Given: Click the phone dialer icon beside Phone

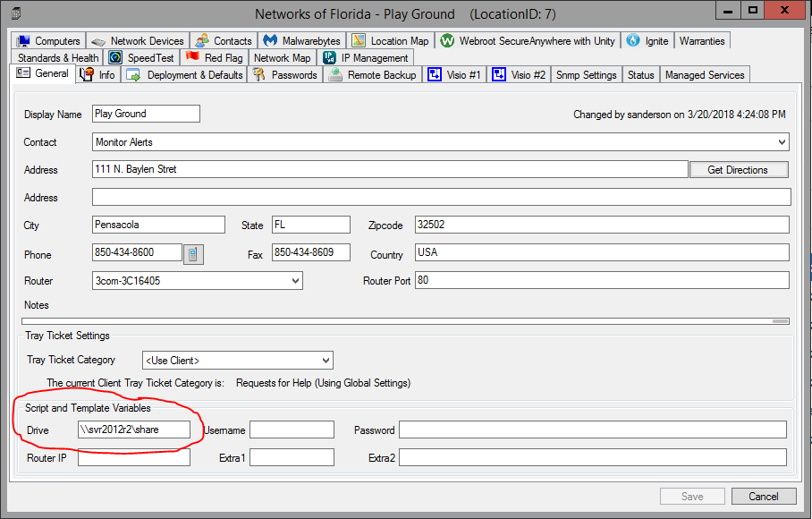Looking at the screenshot, I should pos(193,255).
